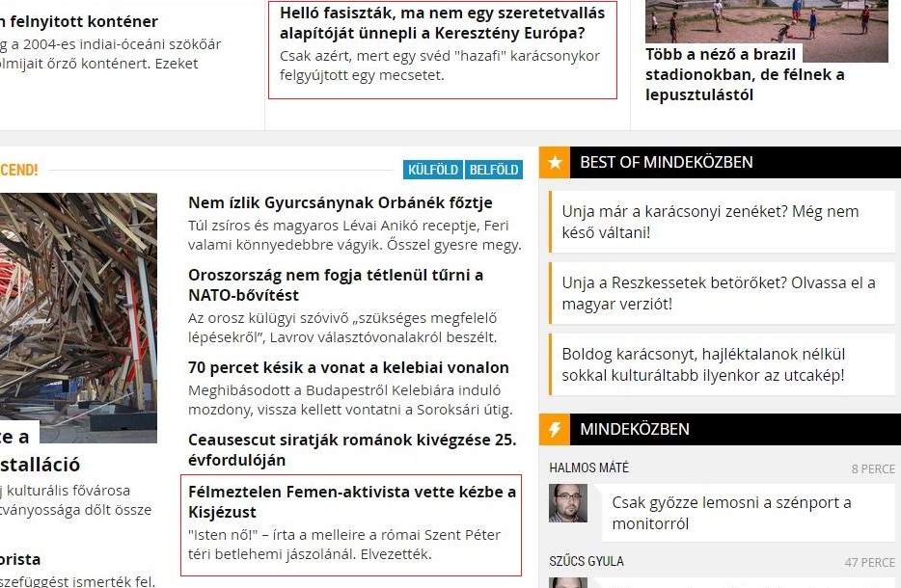Open the post 'Csak győzze lemosni a szénport'
Image resolution: width=901 pixels, height=588 pixels.
[731, 513]
